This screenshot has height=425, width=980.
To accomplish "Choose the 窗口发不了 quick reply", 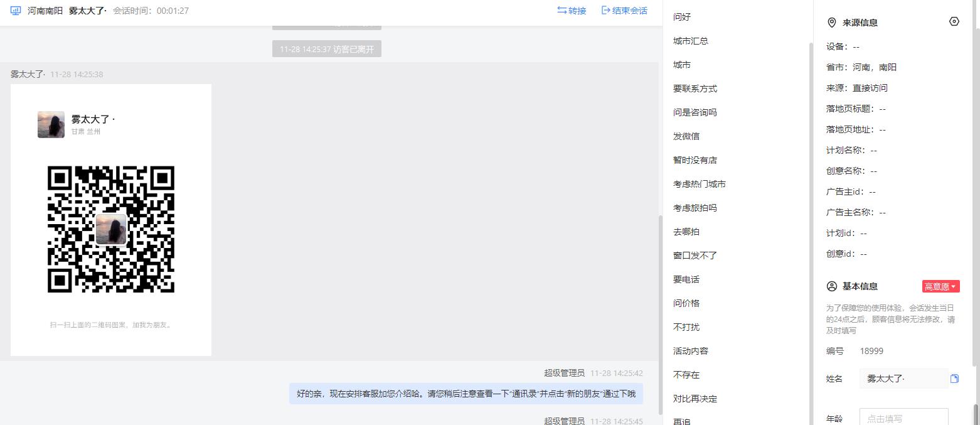I will 695,256.
